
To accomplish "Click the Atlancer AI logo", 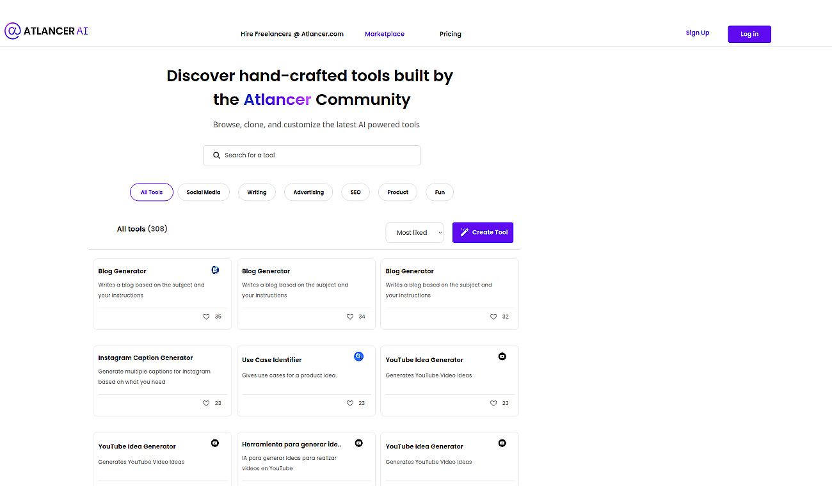I will pos(46,31).
